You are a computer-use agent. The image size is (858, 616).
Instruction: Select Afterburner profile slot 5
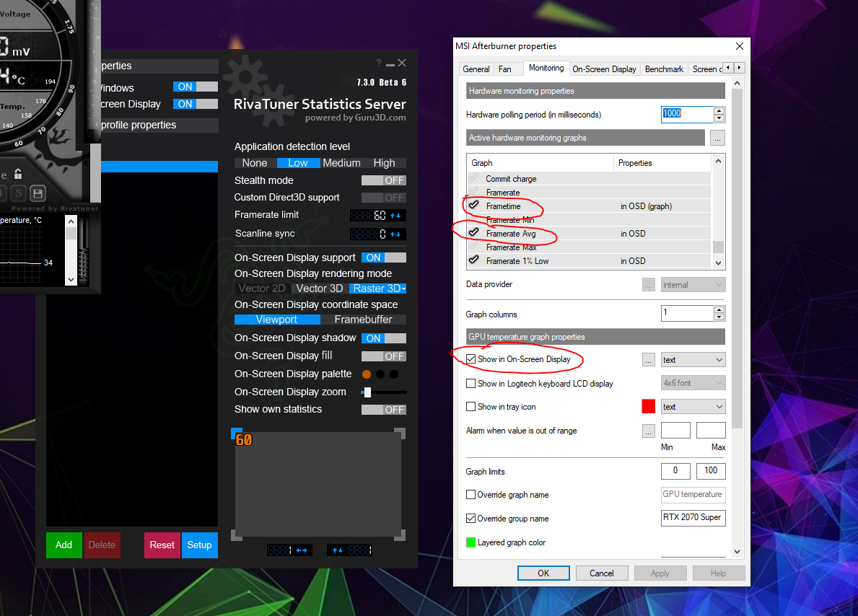19,193
